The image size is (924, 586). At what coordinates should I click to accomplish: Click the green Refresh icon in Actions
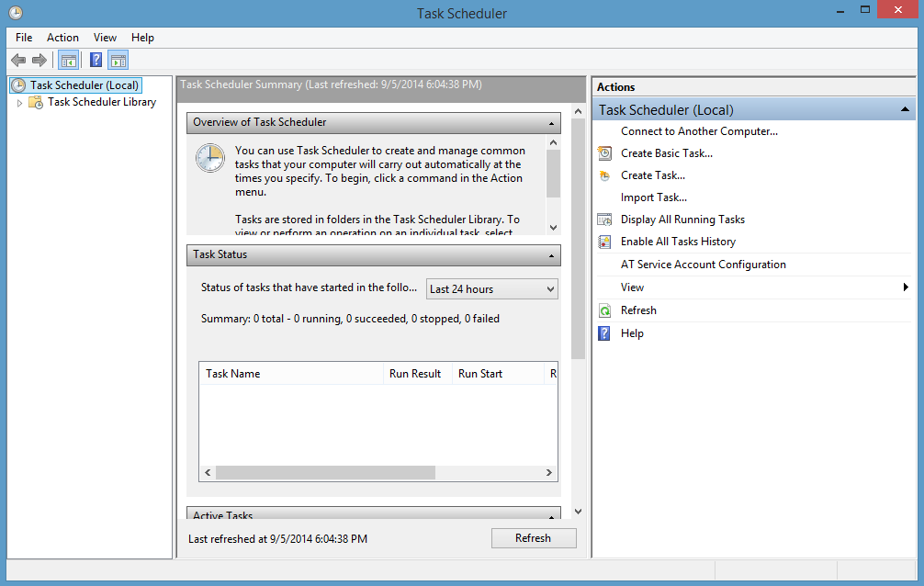pyautogui.click(x=604, y=310)
